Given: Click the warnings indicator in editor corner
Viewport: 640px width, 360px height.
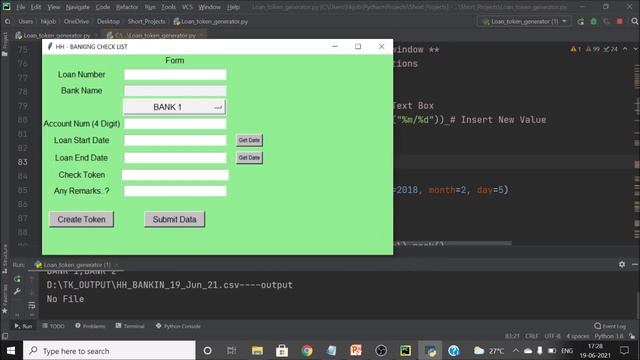Looking at the screenshot, I should [x=576, y=49].
